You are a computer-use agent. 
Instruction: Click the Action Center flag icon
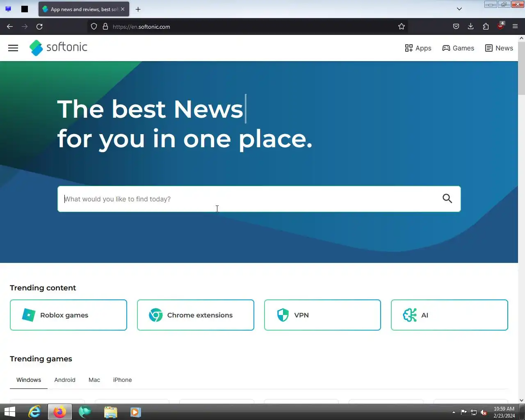[464, 412]
